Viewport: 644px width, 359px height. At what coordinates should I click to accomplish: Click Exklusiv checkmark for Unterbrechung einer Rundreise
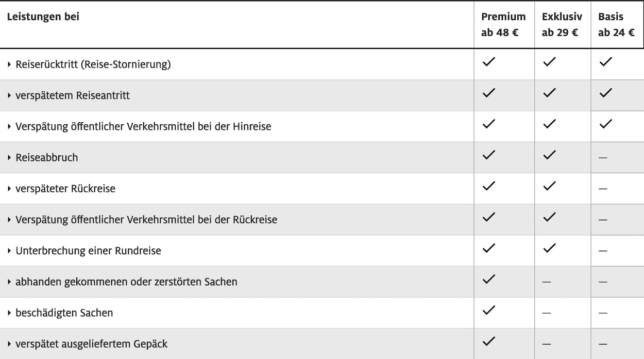tap(550, 248)
